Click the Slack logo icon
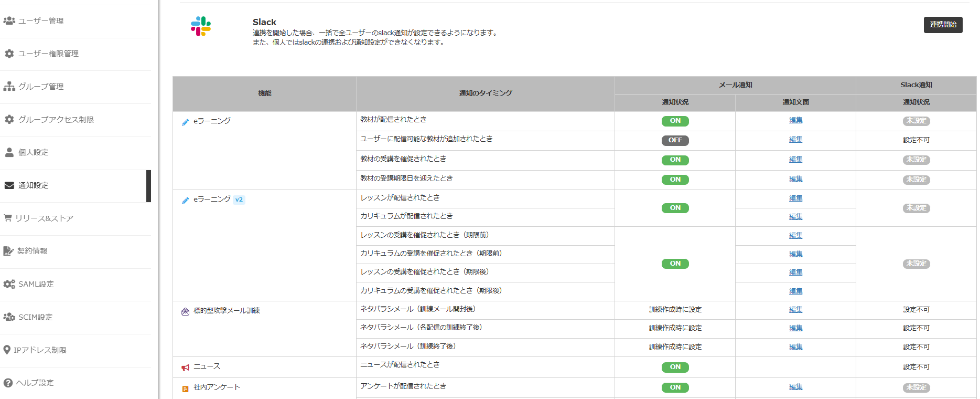Viewport: 980px width, 399px height. click(x=201, y=26)
